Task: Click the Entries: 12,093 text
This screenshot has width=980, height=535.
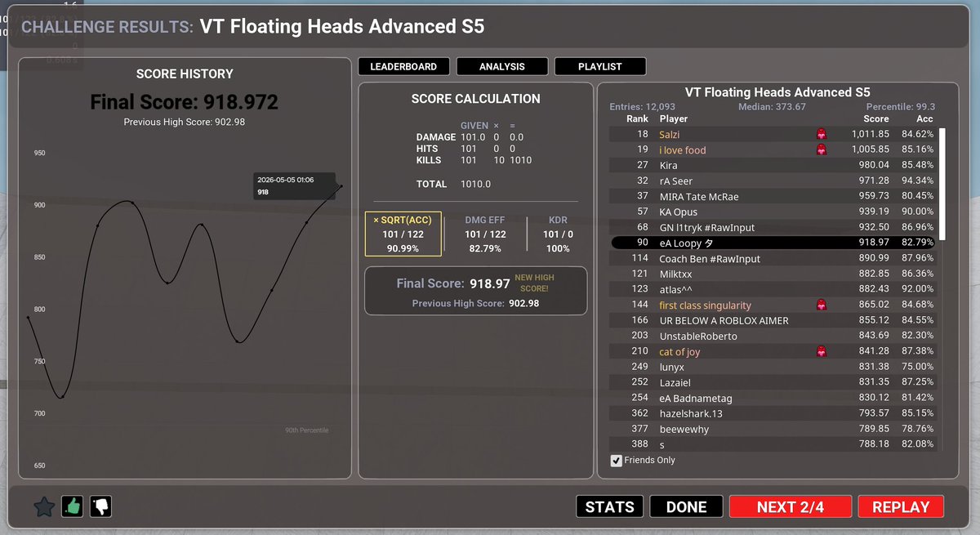Action: point(643,107)
